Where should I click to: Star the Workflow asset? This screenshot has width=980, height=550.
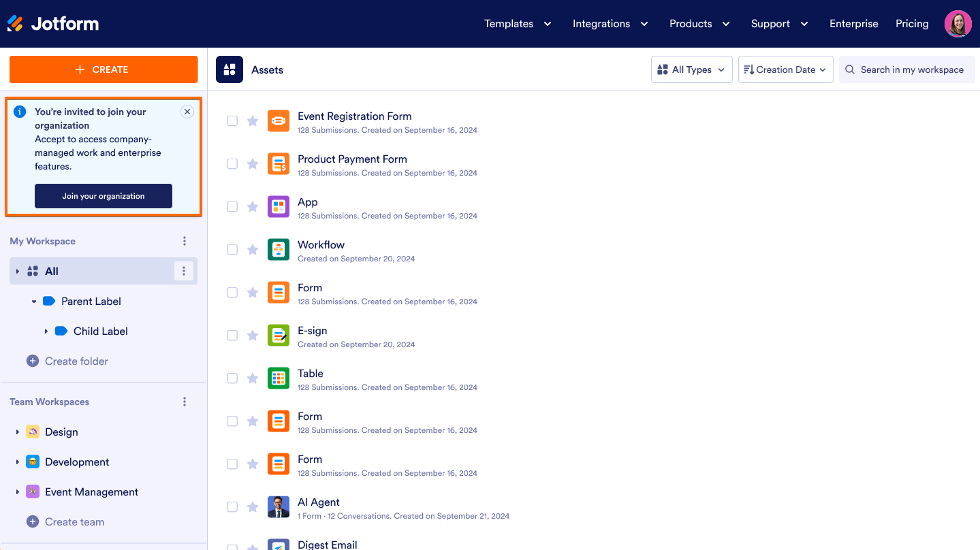[253, 250]
